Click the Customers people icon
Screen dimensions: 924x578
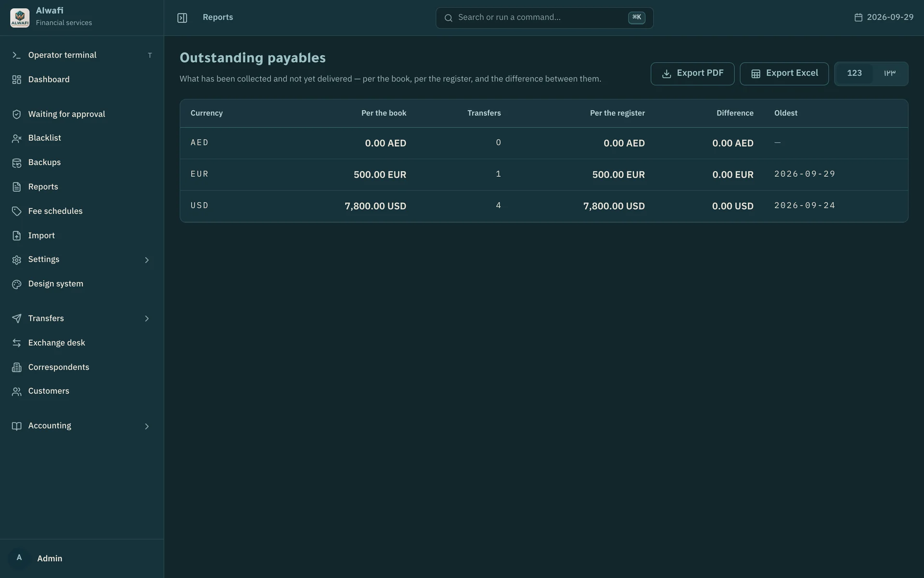coord(16,392)
